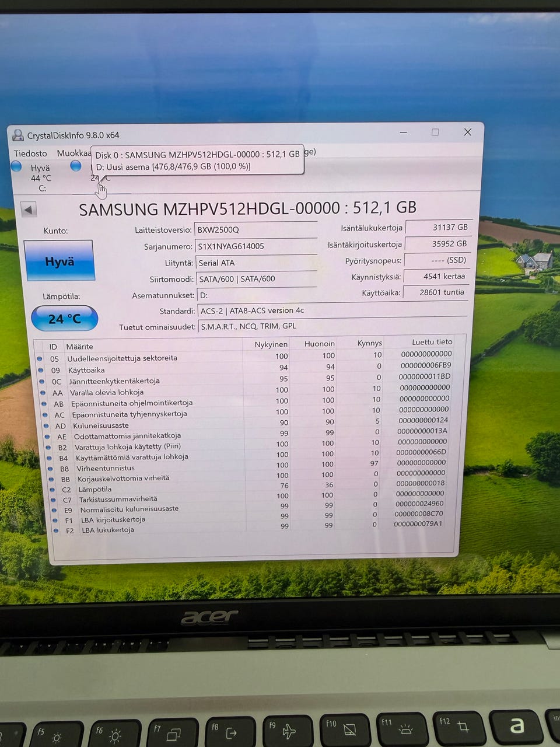Click the status dot for Jännitteenkytkentäkertoja
Screen dimensions: 560x747
(x=41, y=381)
